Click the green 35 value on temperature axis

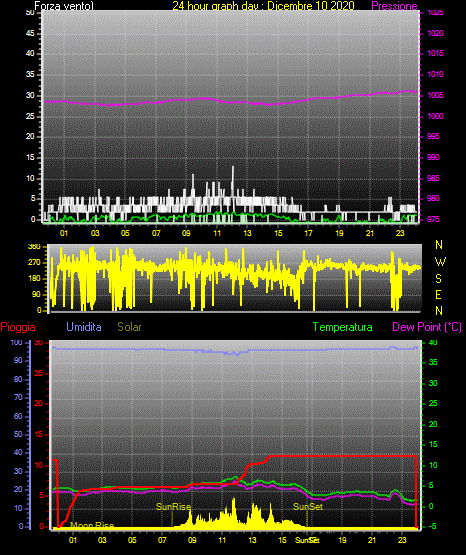point(433,362)
